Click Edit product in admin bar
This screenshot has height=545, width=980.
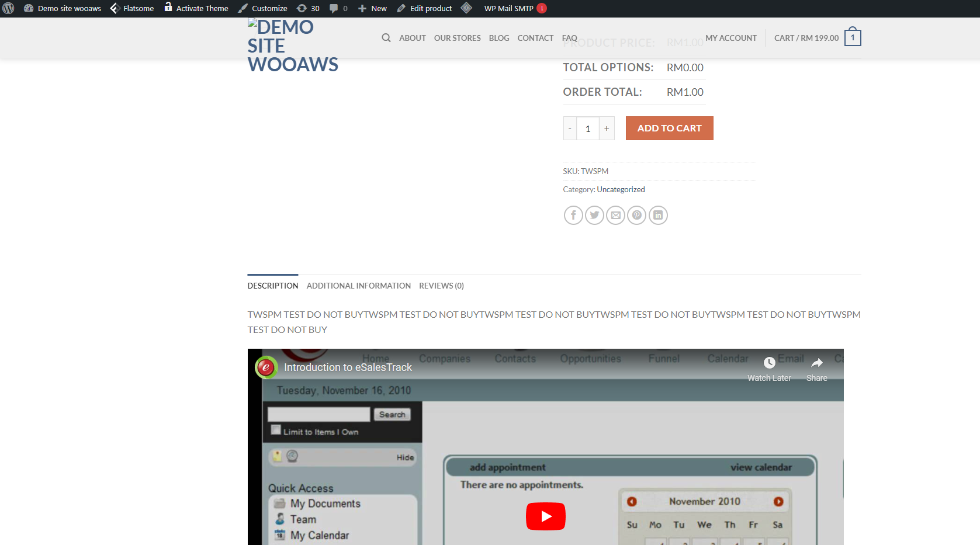431,8
